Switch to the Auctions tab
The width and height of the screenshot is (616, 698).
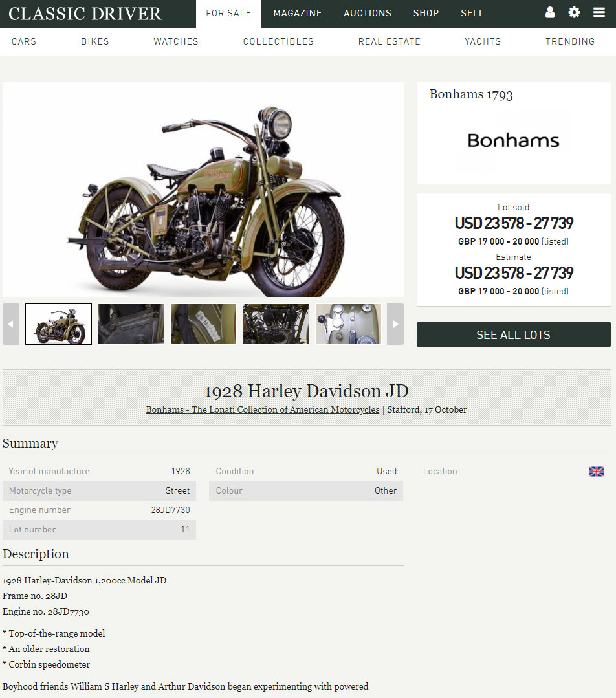pos(368,14)
